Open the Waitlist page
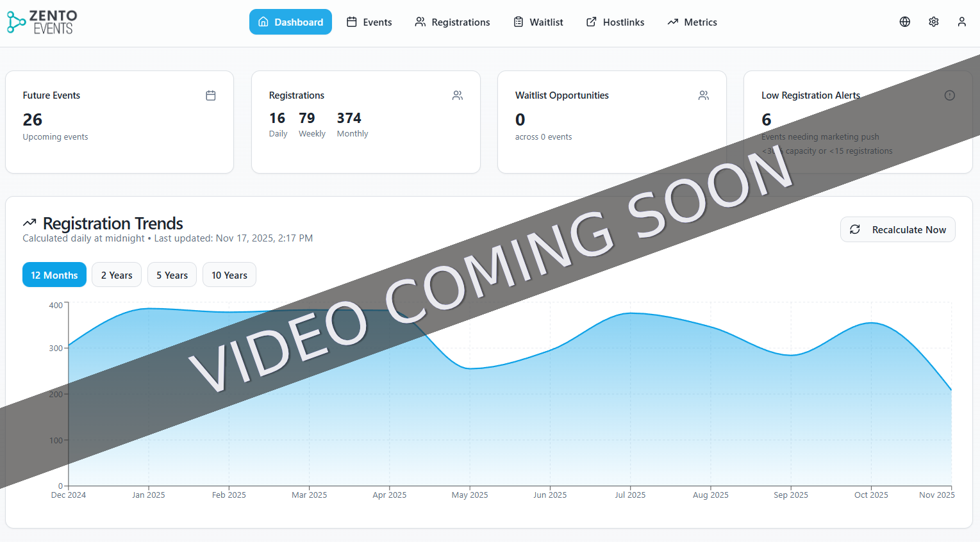980x542 pixels. [538, 22]
